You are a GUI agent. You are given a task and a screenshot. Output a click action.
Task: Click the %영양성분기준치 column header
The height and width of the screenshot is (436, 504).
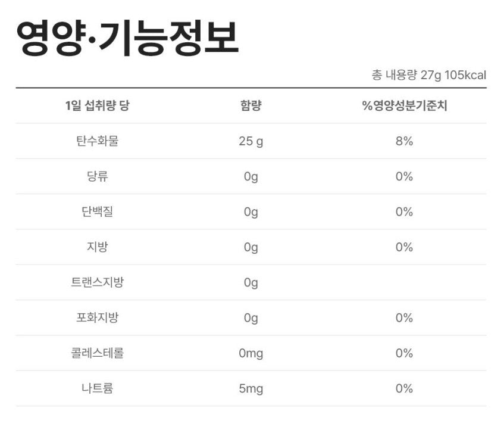click(404, 106)
